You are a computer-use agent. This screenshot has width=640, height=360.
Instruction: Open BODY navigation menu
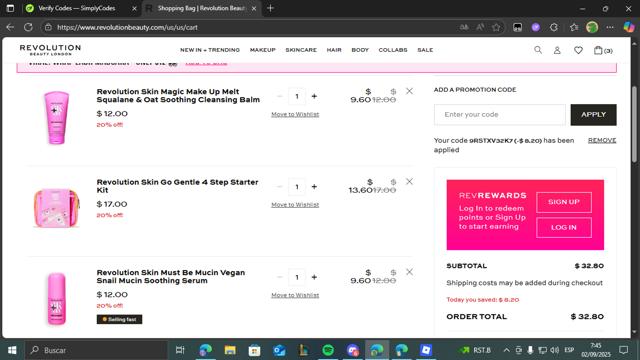pyautogui.click(x=360, y=50)
